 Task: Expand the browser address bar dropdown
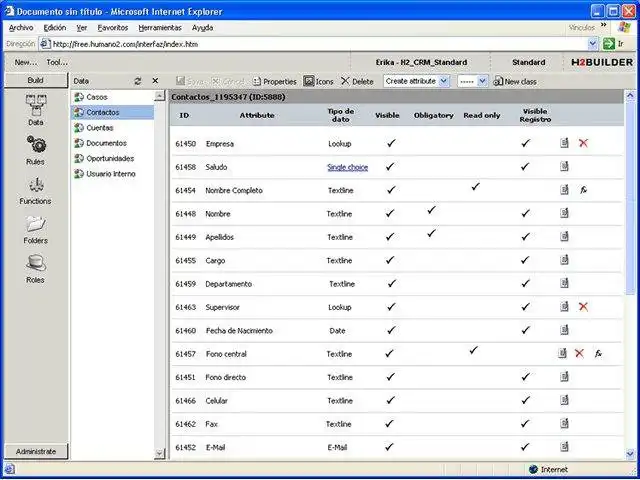click(x=591, y=44)
